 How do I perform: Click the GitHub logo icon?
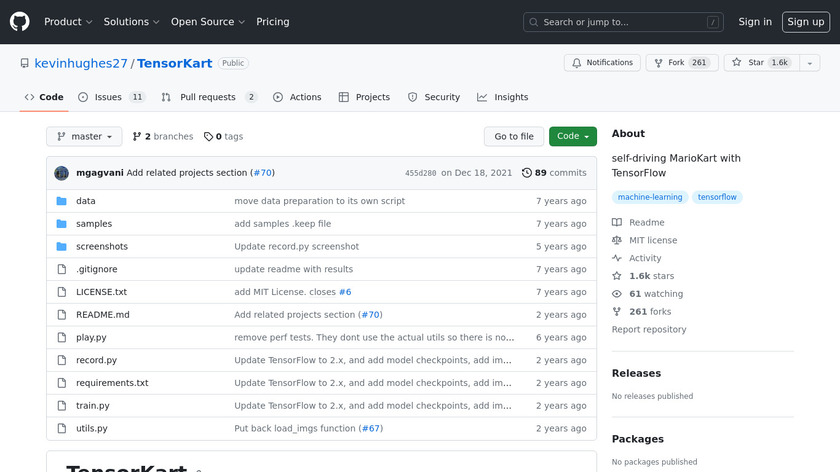pos(20,22)
